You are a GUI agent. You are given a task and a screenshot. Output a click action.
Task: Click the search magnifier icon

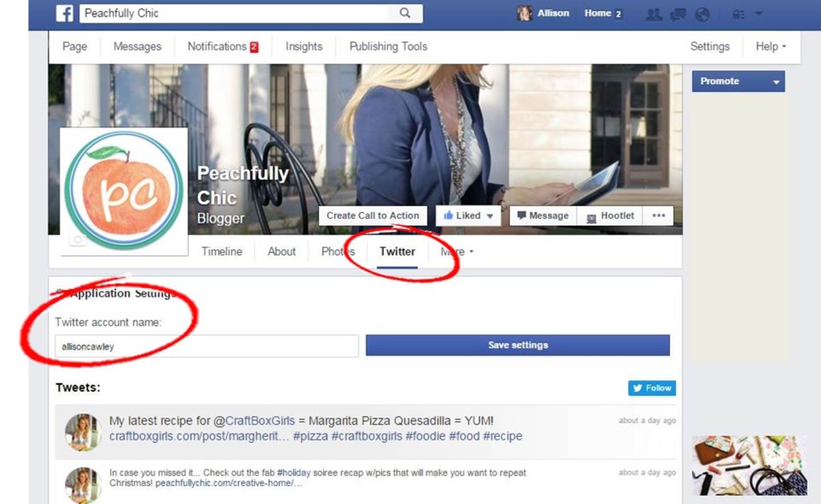(x=405, y=13)
